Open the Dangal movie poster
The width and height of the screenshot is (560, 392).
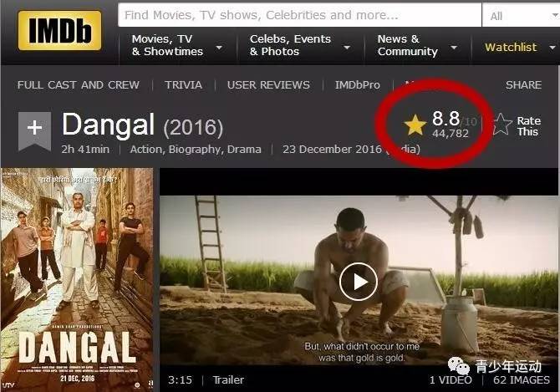point(77,279)
